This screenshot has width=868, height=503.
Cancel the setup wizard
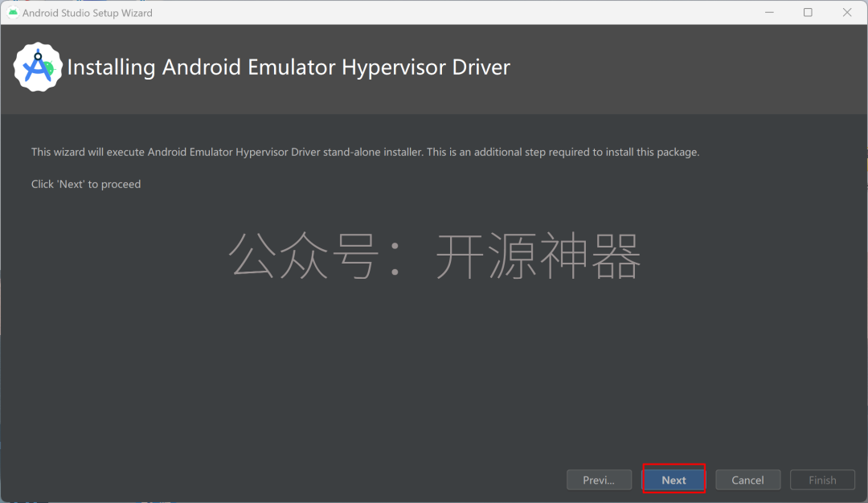pyautogui.click(x=748, y=480)
